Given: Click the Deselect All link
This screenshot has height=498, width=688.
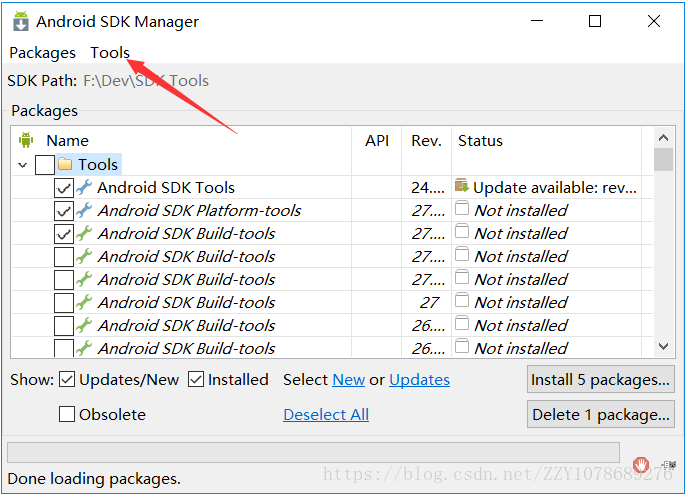Looking at the screenshot, I should 326,415.
